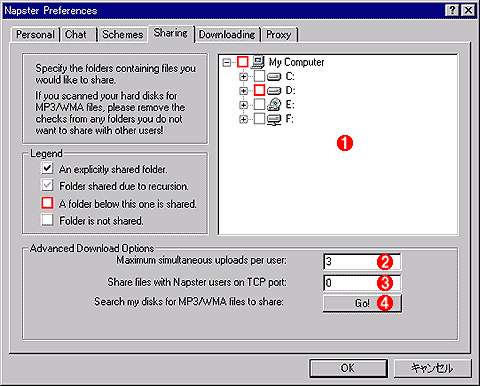The width and height of the screenshot is (480, 386).
Task: Click legend text 'Folder shared due to recursion.'
Action: point(124,186)
